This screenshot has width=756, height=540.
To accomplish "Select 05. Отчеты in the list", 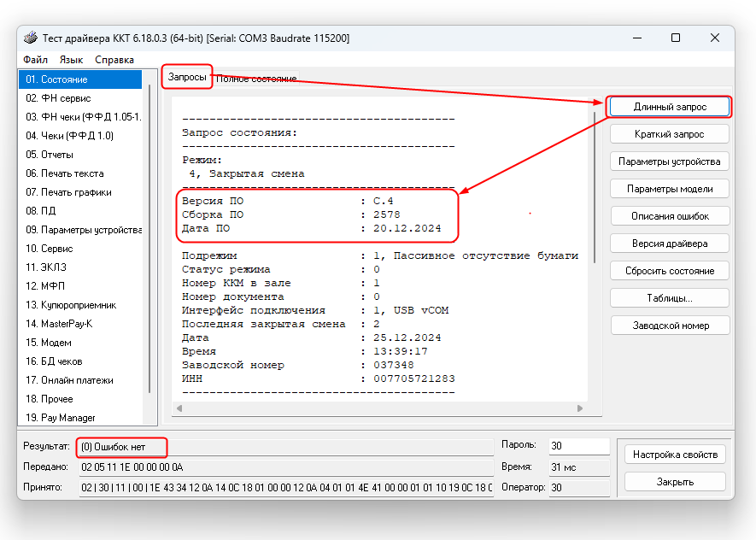I will [50, 155].
